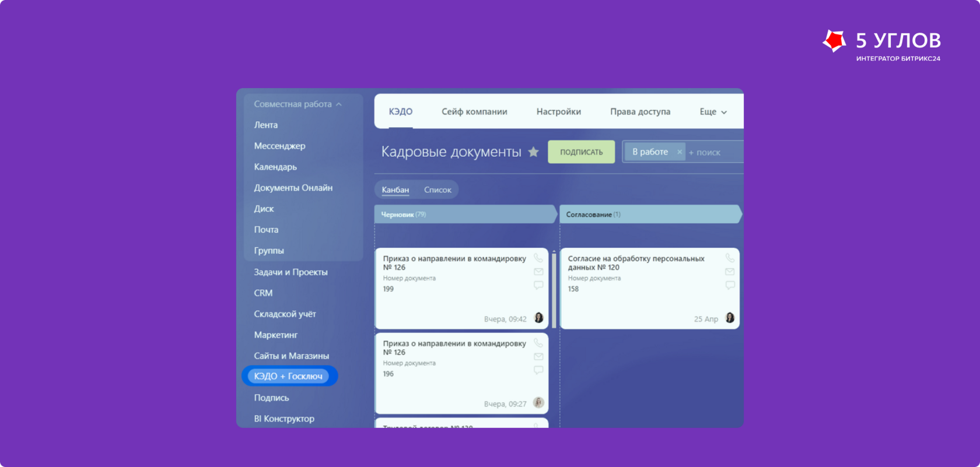
Task: Click phone icon on card numbered 196
Action: point(538,343)
